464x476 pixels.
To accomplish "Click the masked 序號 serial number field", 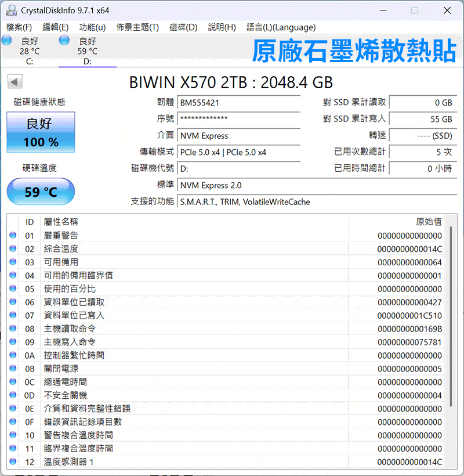I will pyautogui.click(x=239, y=119).
